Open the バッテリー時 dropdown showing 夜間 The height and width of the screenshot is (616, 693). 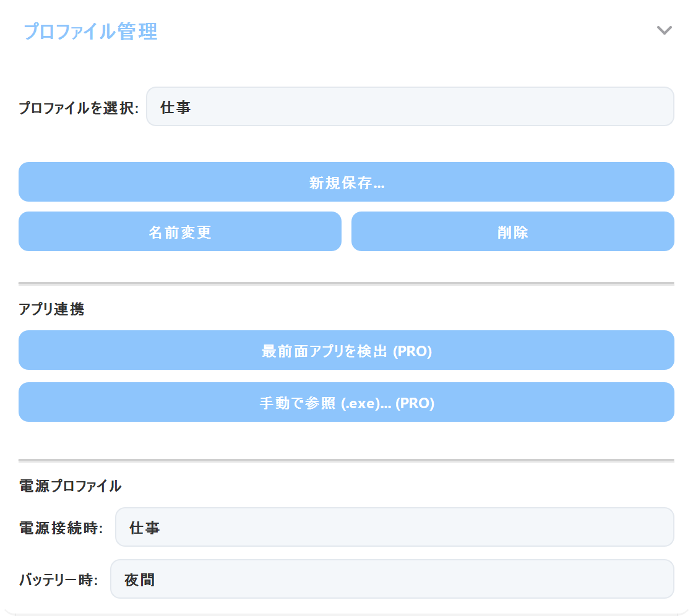pyautogui.click(x=392, y=580)
